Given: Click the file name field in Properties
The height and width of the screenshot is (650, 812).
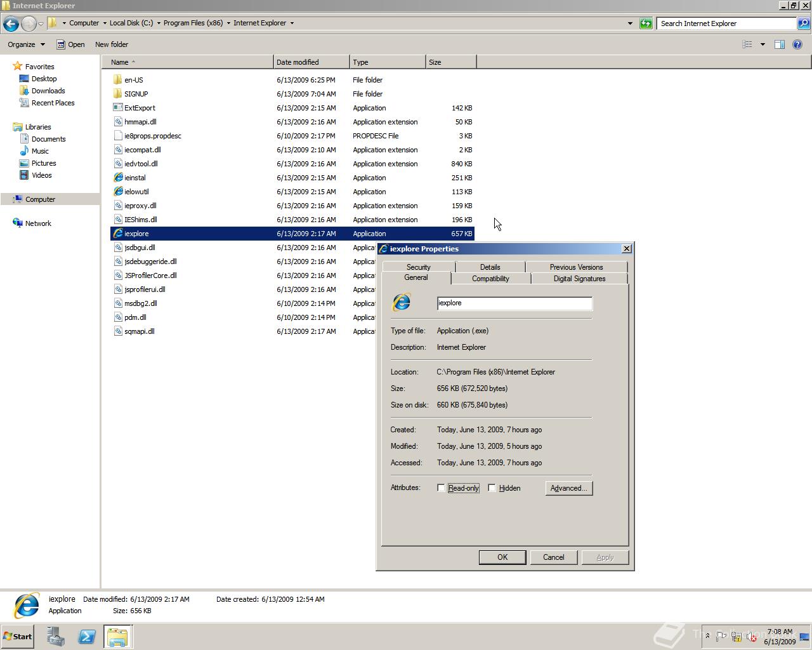Looking at the screenshot, I should coord(514,303).
